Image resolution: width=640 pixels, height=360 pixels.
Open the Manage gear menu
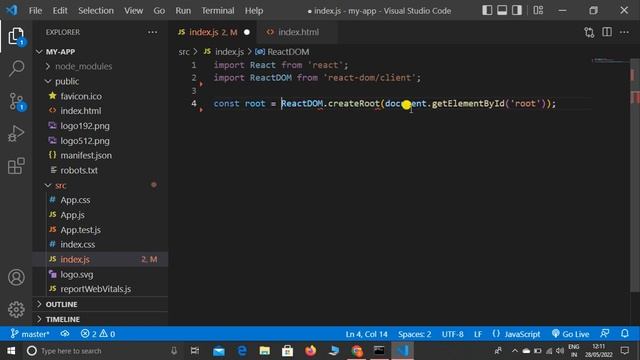click(16, 309)
